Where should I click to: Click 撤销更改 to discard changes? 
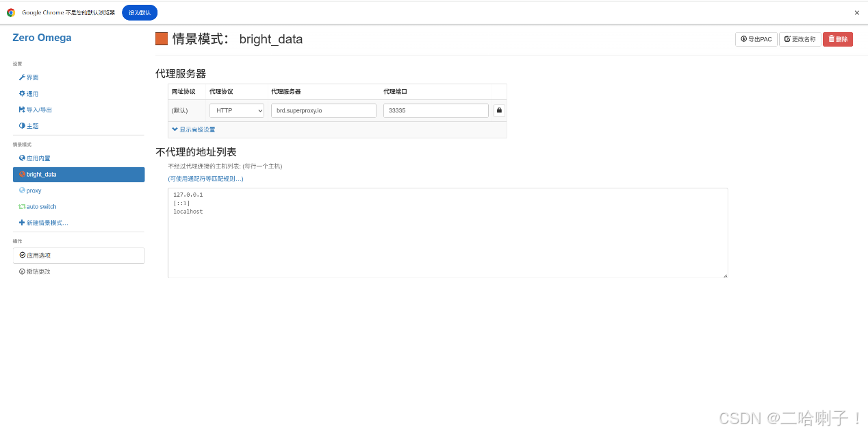pos(35,271)
